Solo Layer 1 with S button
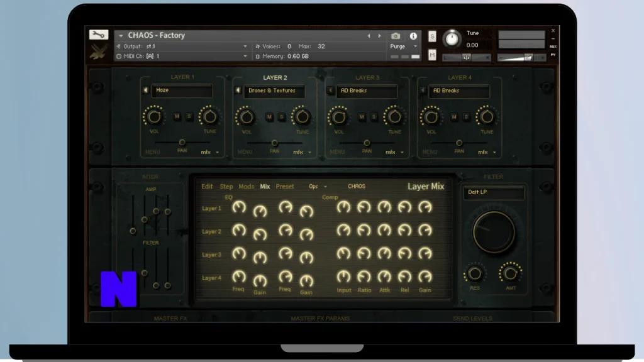This screenshot has width=644, height=362. (x=189, y=116)
